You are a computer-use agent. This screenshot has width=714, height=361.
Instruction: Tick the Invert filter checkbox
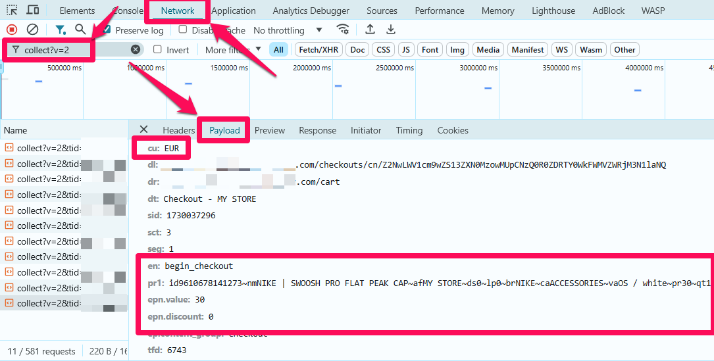pyautogui.click(x=158, y=49)
